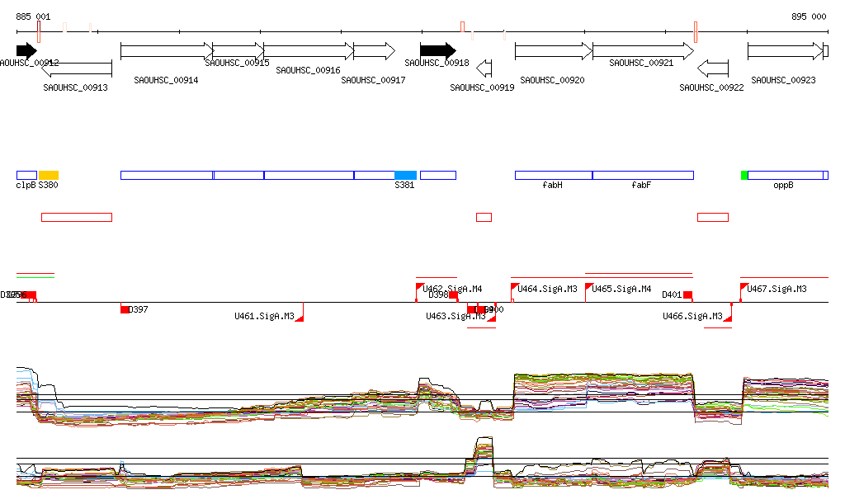Click the SAOUHSC_00921 label text
This screenshot has height=504, width=845.
641,63
